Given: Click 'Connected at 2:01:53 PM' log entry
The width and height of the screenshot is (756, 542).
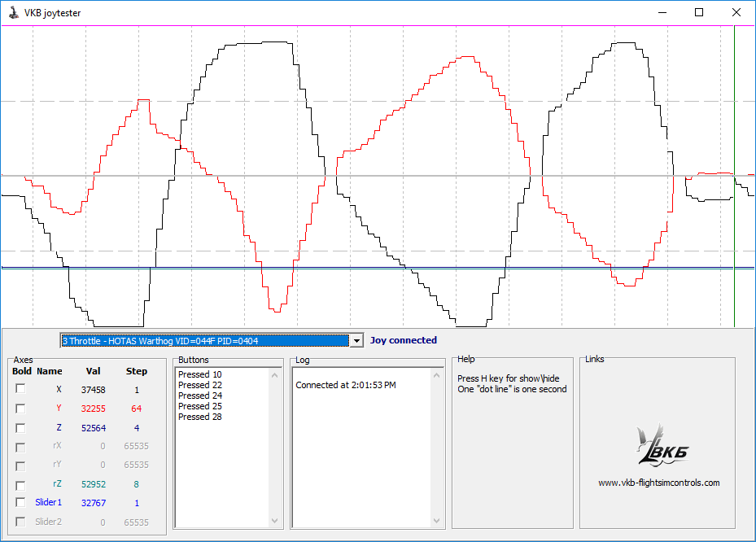Looking at the screenshot, I should [346, 385].
